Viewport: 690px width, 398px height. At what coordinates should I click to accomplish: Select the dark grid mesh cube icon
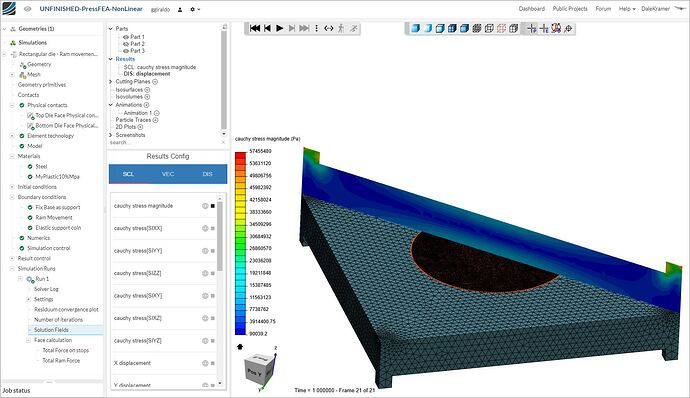click(x=477, y=29)
